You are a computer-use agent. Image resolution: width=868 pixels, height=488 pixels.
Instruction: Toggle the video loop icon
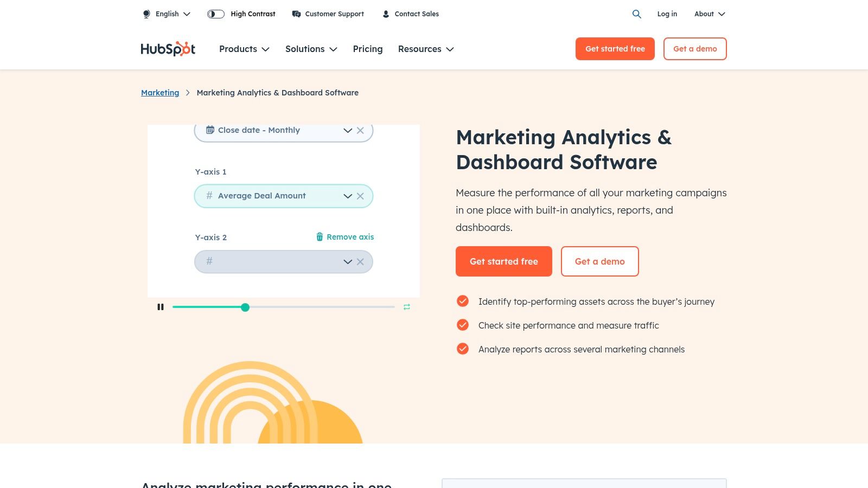pyautogui.click(x=407, y=307)
